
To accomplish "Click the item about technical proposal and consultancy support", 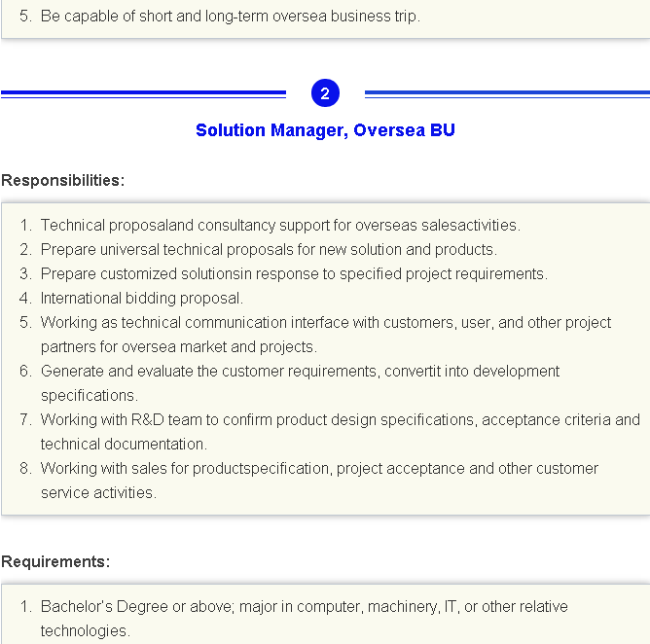I will (280, 226).
